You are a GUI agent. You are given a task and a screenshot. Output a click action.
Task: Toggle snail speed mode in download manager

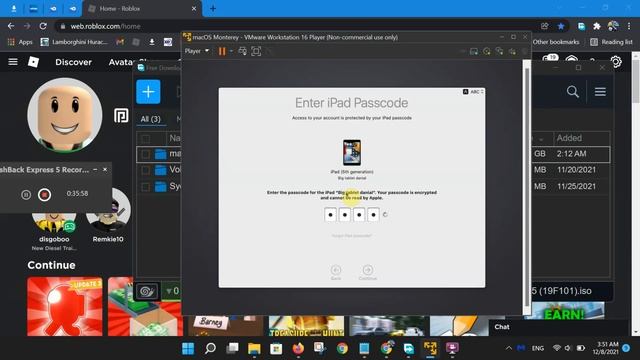coord(147,291)
